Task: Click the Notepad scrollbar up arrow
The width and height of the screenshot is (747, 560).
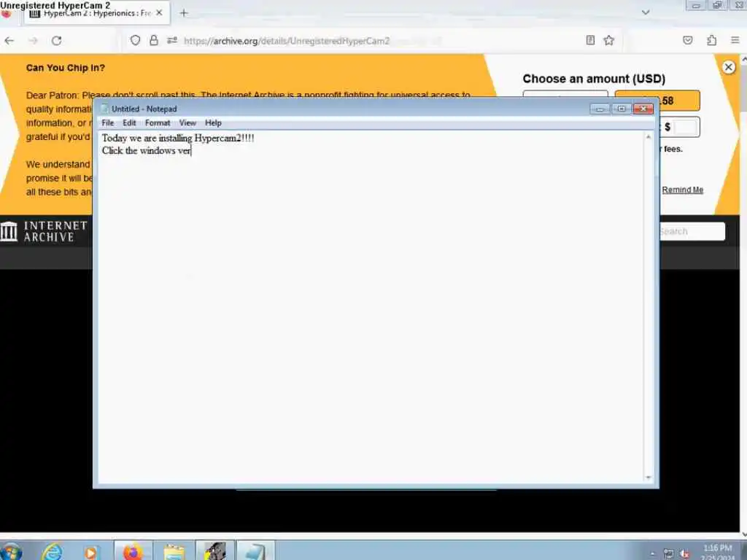Action: (x=648, y=137)
